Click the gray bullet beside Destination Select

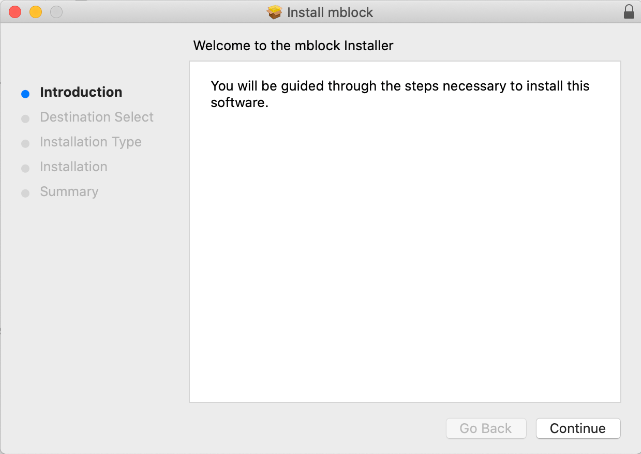point(25,119)
